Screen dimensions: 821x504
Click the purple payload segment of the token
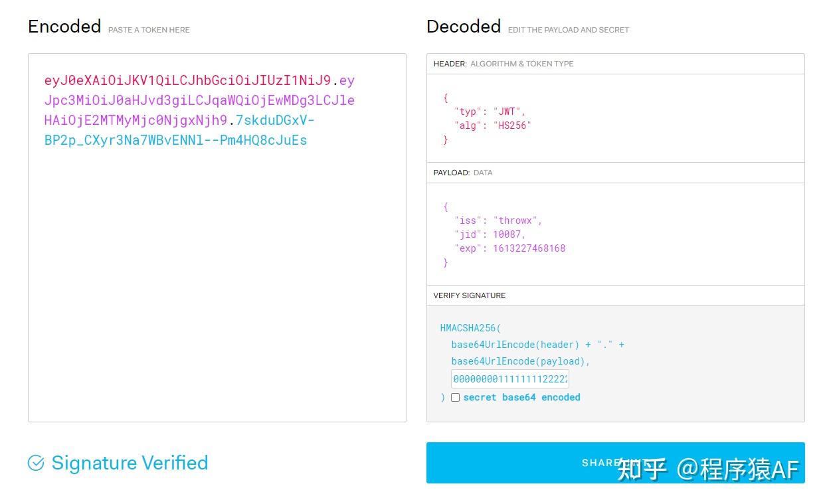[x=199, y=101]
